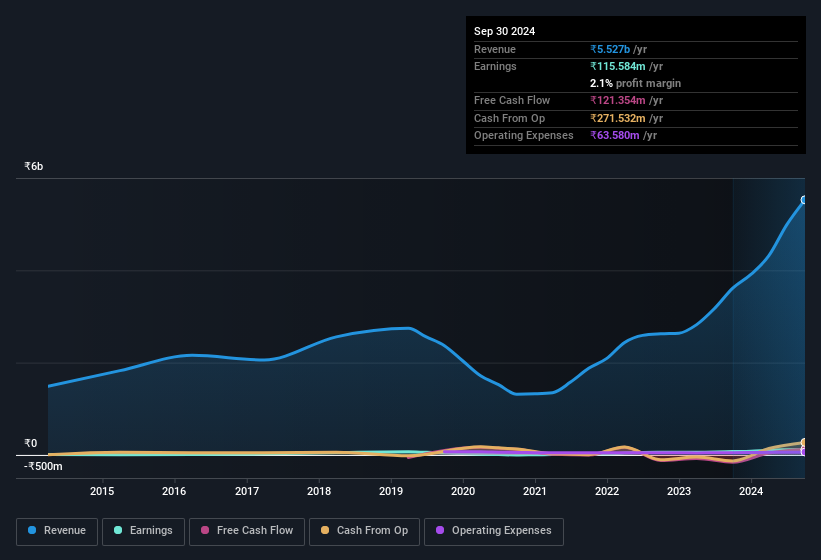Click the ₹63.580m operating expenses value
This screenshot has height=560, width=821.
615,136
